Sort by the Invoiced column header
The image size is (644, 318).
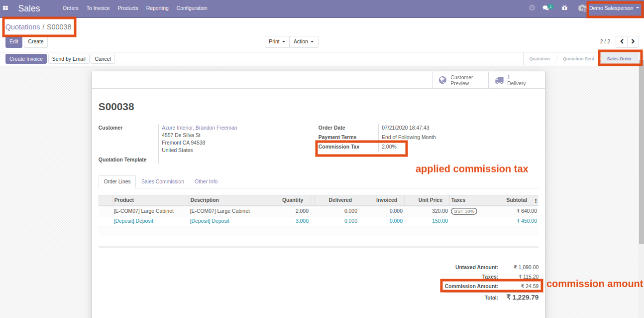(382, 200)
